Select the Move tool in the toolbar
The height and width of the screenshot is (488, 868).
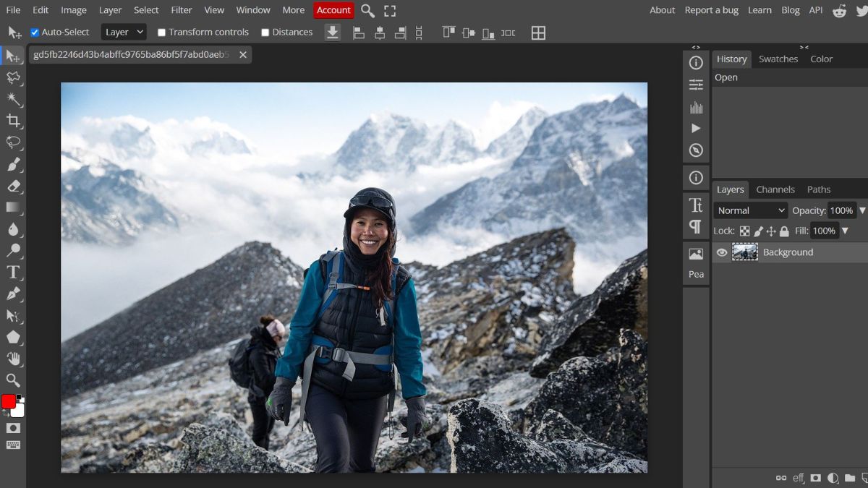tap(13, 56)
